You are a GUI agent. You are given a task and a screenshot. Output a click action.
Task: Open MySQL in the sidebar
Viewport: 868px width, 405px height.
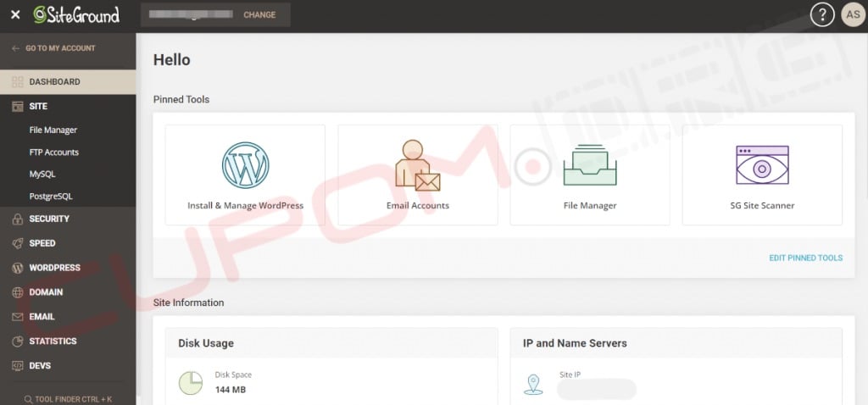pos(42,174)
